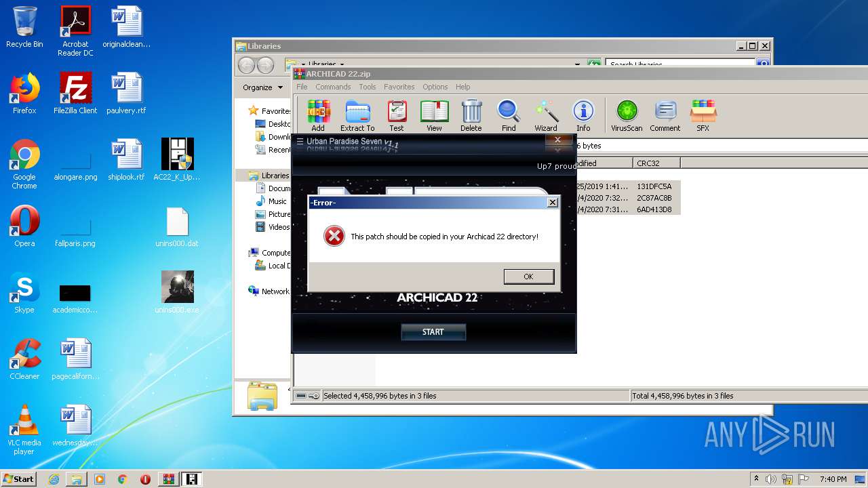Screen dimensions: 868x488
Task: Open the Opera desktop shortcut
Action: pyautogui.click(x=24, y=226)
